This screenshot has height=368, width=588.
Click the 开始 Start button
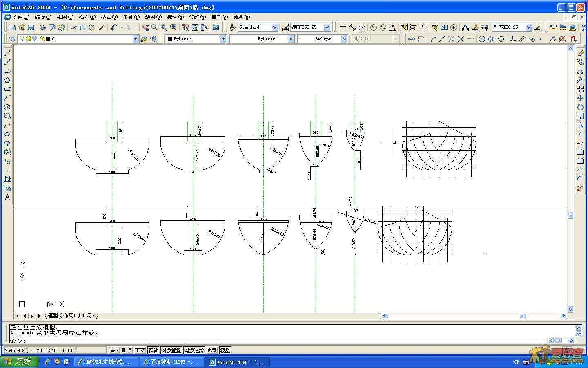click(19, 362)
